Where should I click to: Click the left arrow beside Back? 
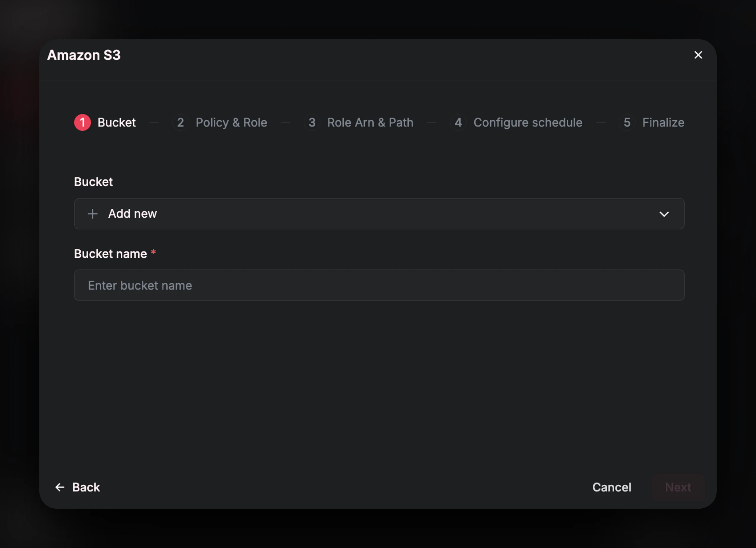[x=60, y=487]
